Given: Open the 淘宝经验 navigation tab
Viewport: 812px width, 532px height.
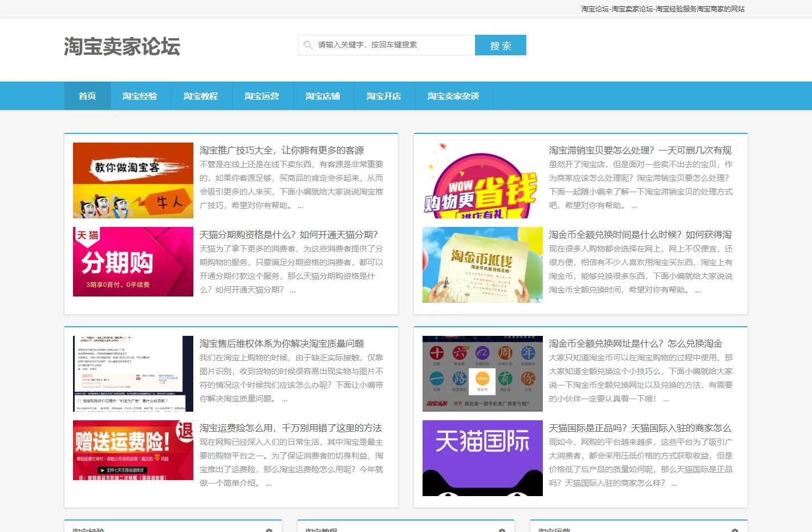Looking at the screenshot, I should coord(140,96).
